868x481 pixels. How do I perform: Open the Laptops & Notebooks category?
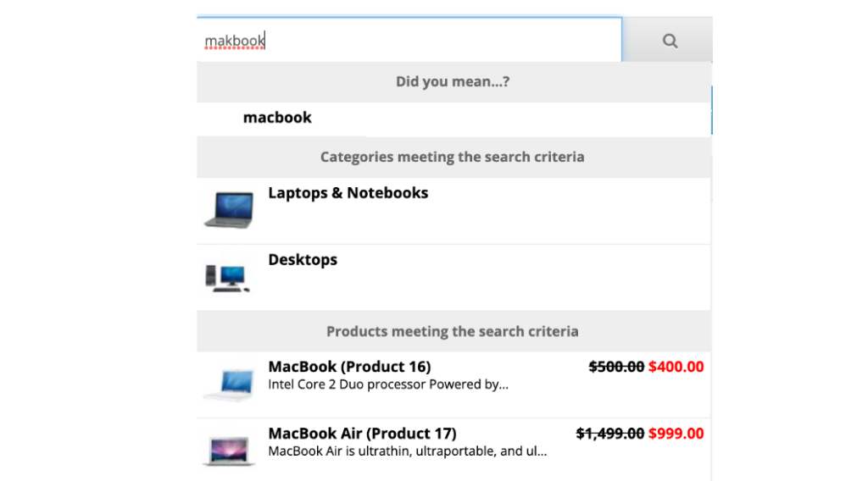(348, 193)
